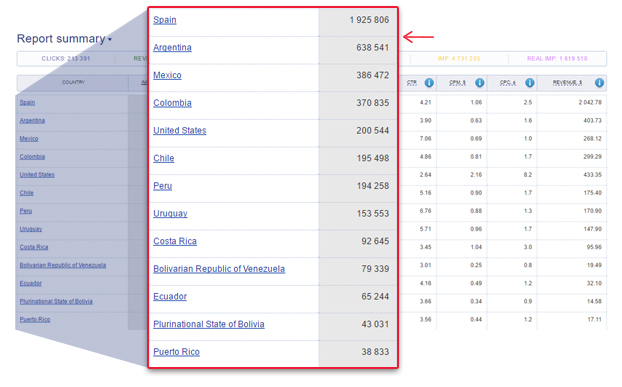Click the Venezuela revenue value 19.49
The width and height of the screenshot is (622, 387).
point(594,265)
